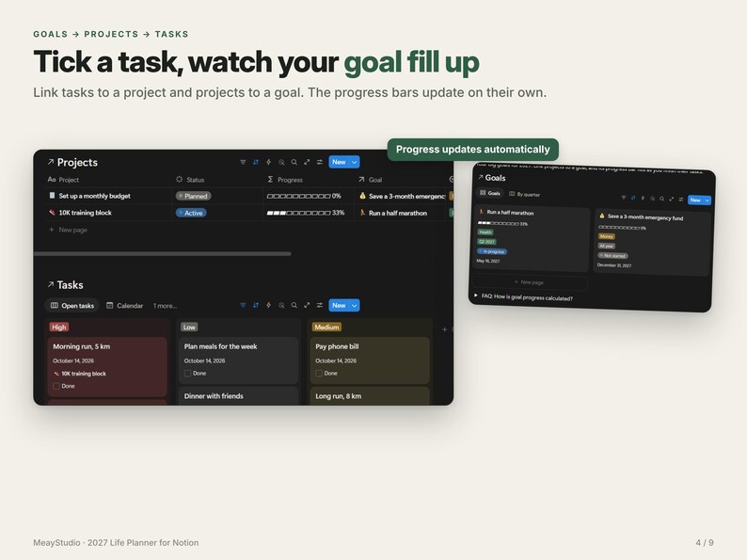Click the arrow icon of Goal column header
Image resolution: width=747 pixels, height=560 pixels.
361,179
